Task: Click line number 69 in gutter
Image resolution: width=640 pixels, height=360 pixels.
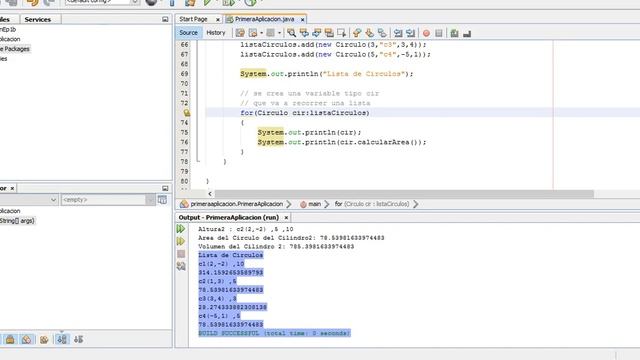Action: pos(184,74)
